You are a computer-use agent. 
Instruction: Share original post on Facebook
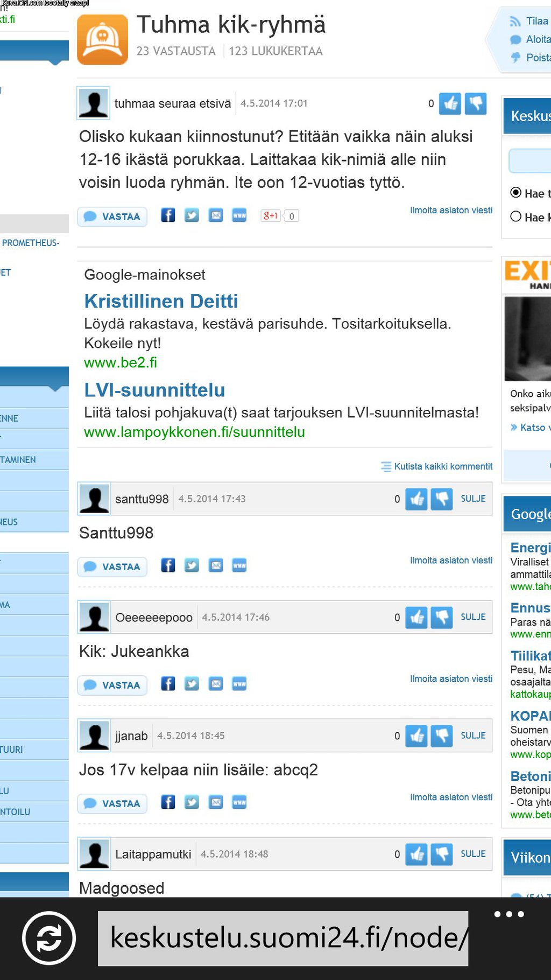[x=168, y=216]
